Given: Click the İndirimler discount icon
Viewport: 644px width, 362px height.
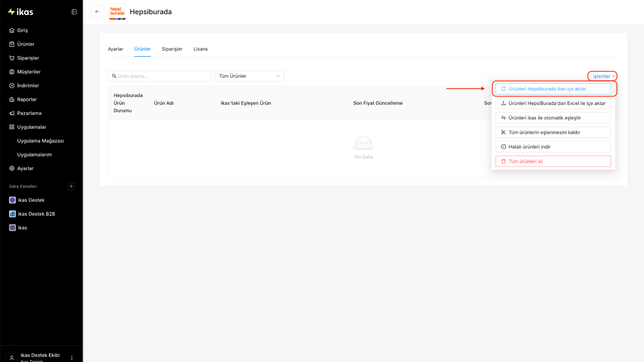Looking at the screenshot, I should (x=12, y=85).
